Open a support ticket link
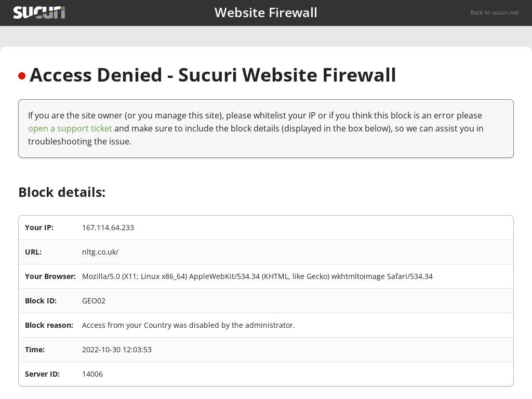532x399 pixels. click(x=70, y=128)
